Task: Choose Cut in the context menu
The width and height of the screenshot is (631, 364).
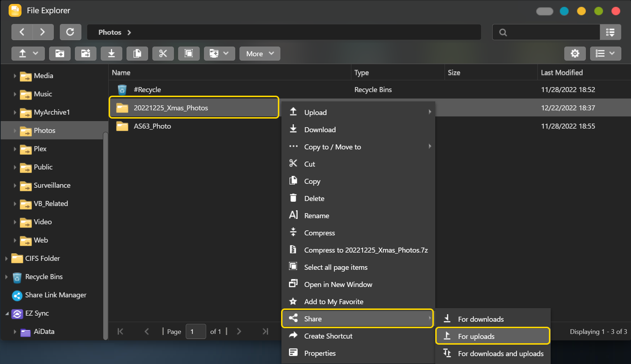Action: click(358, 164)
